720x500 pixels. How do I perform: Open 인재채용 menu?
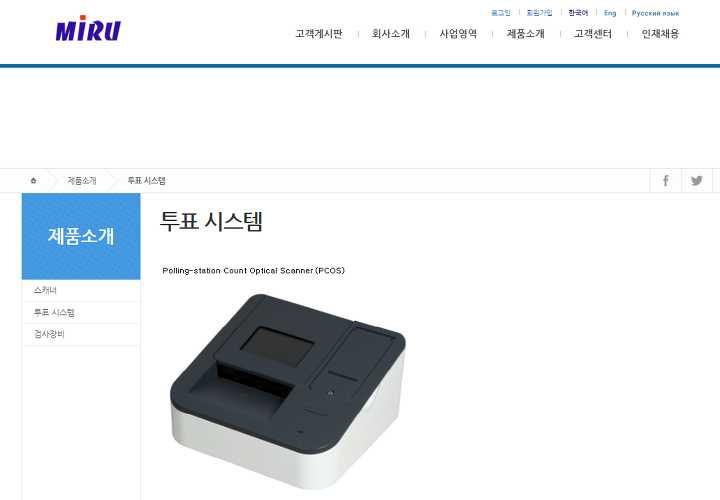[660, 34]
